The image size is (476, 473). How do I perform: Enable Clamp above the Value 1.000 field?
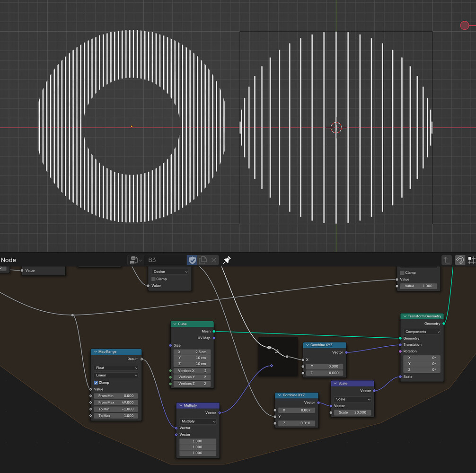tap(402, 273)
